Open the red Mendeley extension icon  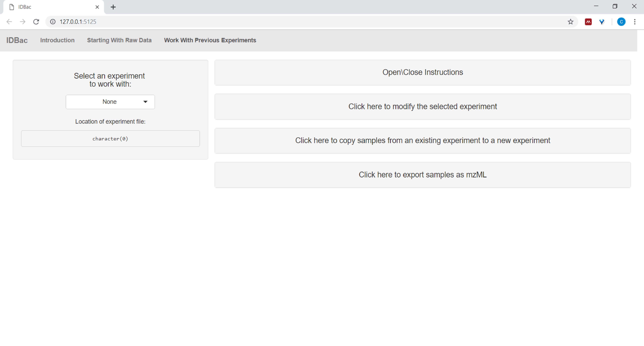[x=588, y=22]
